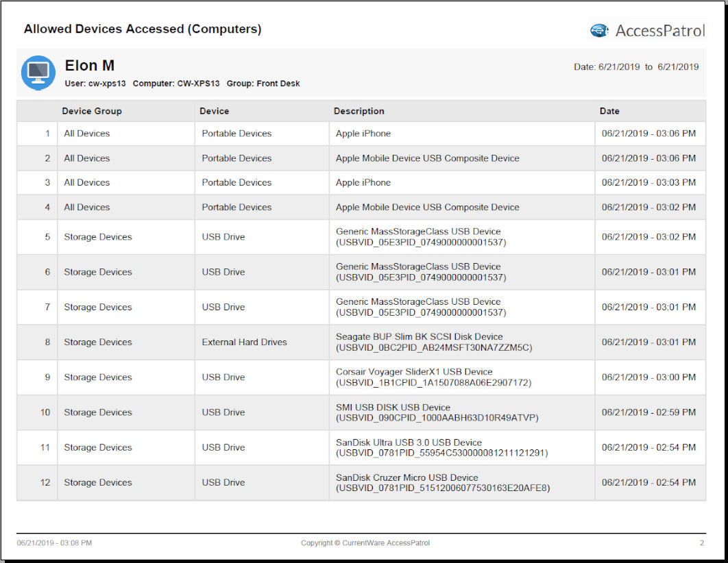Select the Elon M user name heading
Screen dimensions: 728x563
[x=90, y=66]
